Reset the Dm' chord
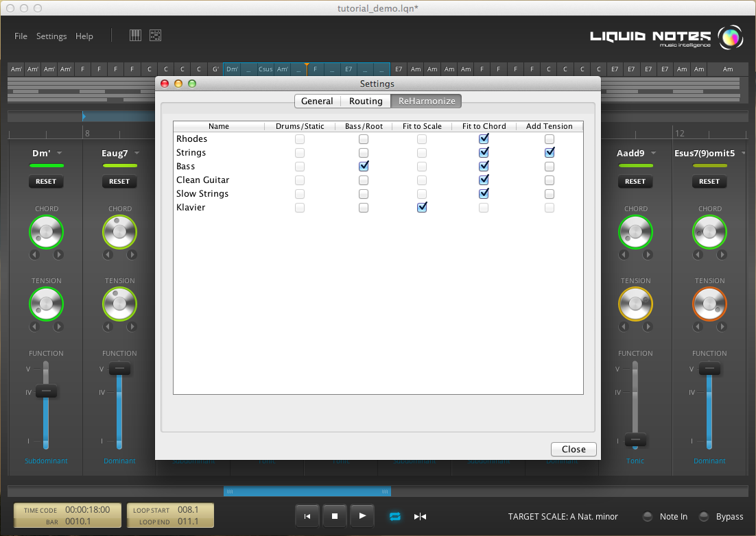 pos(46,181)
